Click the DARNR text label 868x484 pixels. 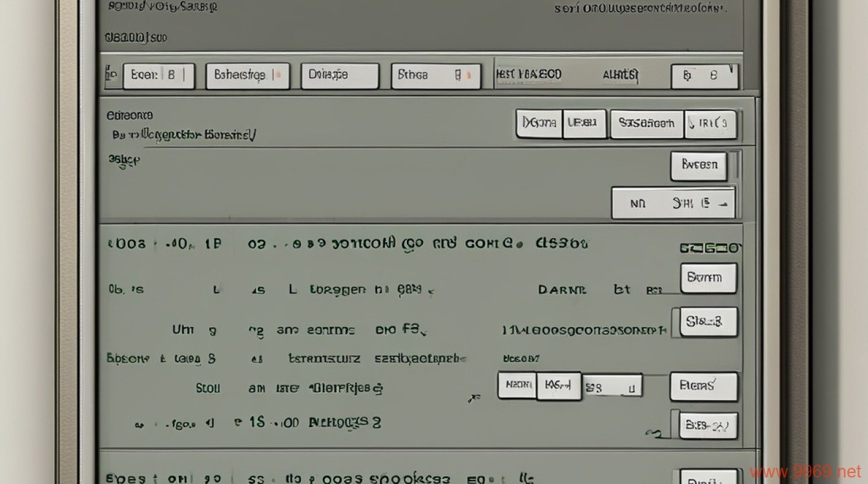point(562,290)
